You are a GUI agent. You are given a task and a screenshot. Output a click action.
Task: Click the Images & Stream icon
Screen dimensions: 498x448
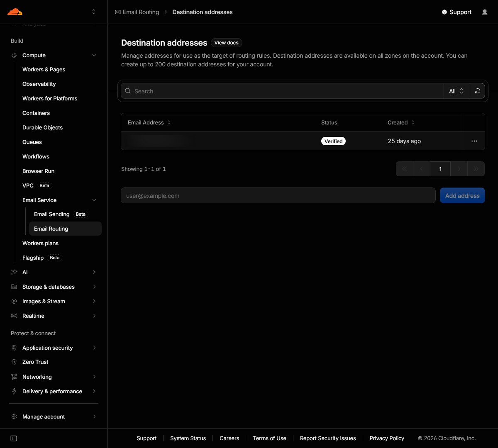click(x=14, y=301)
